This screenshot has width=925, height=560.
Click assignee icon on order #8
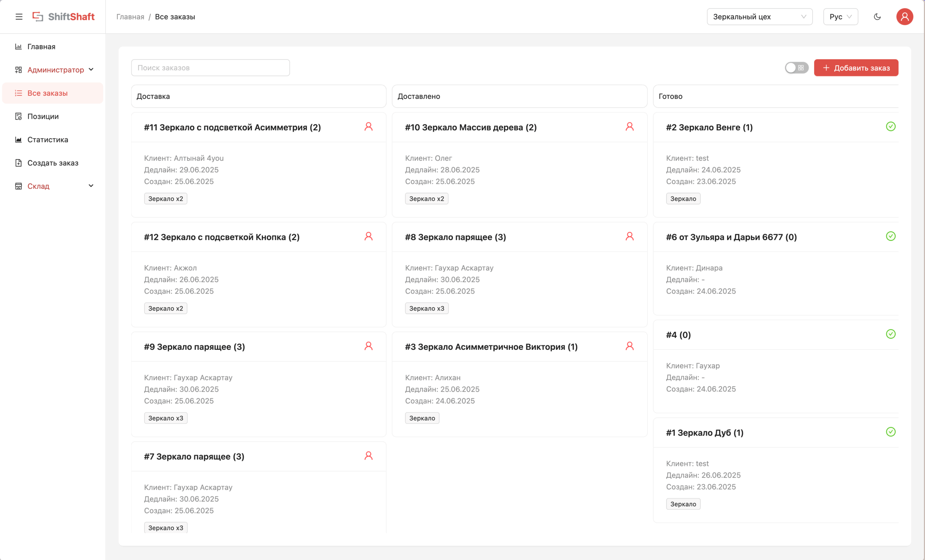(629, 236)
